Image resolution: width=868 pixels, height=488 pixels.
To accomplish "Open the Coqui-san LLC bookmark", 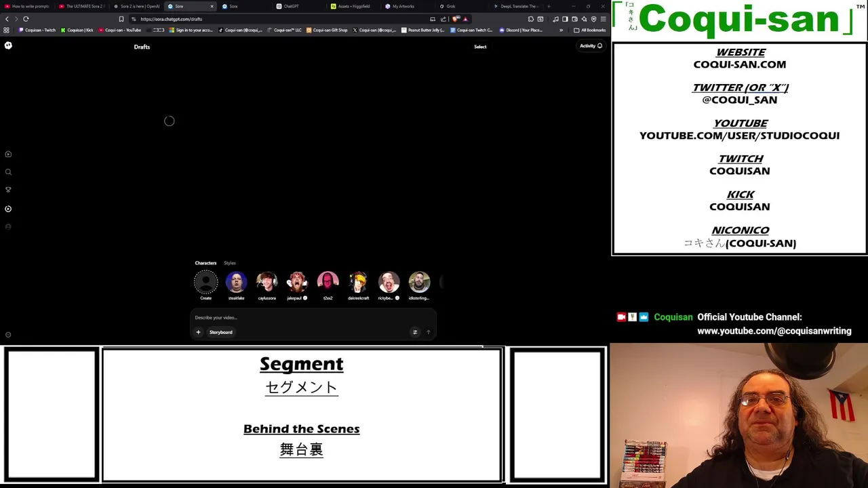I will (x=284, y=30).
